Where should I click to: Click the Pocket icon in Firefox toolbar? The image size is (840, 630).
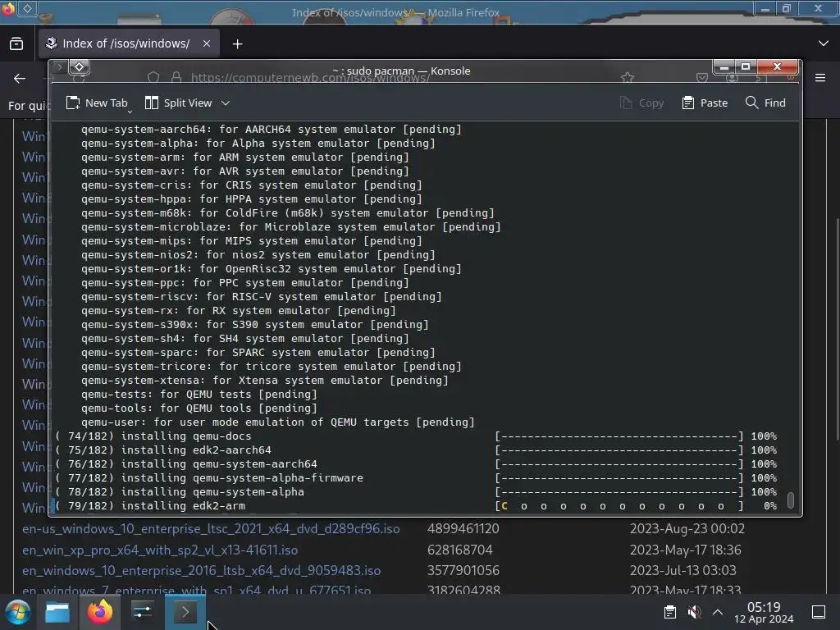coord(702,78)
